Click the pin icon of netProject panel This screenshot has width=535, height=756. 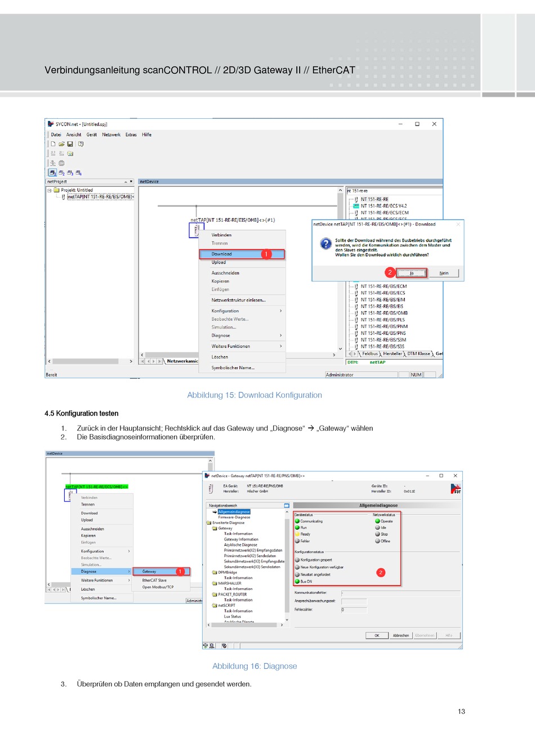(126, 182)
